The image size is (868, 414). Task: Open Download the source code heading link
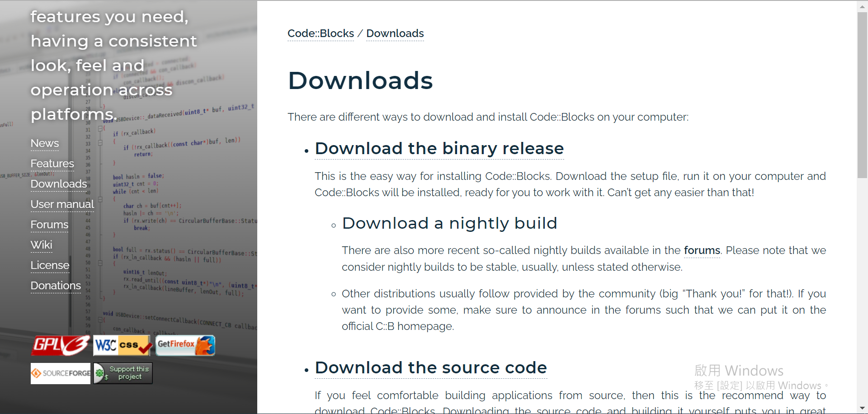point(431,368)
